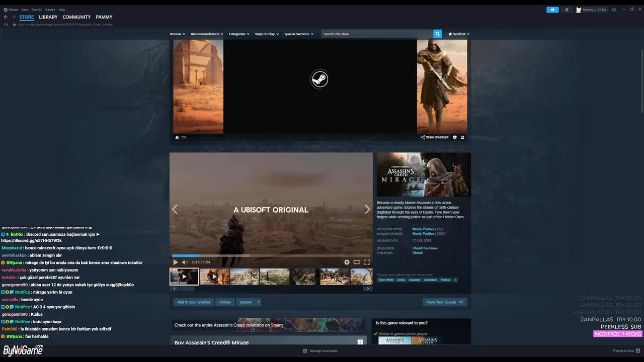The height and width of the screenshot is (362, 644).
Task: Open the View menu
Action: click(25, 10)
